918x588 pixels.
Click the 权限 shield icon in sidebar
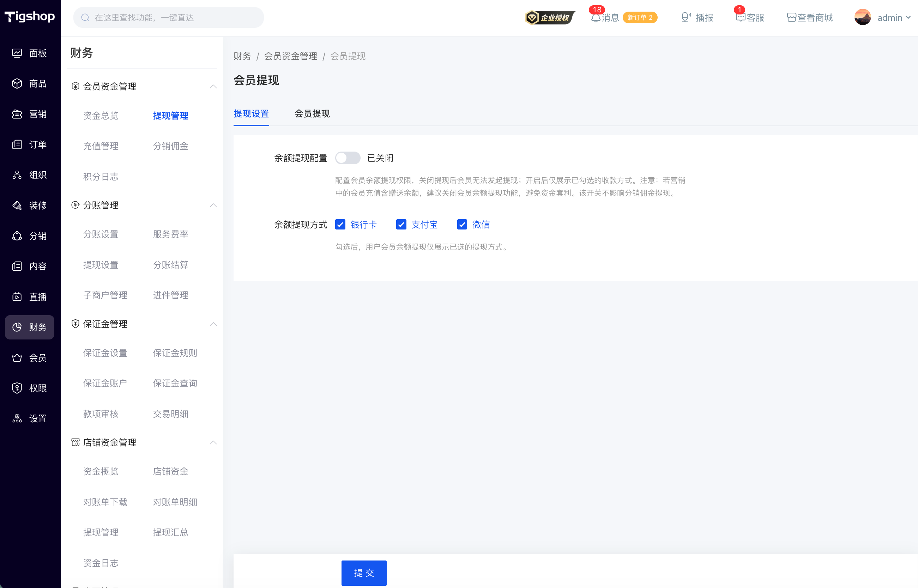coord(17,388)
